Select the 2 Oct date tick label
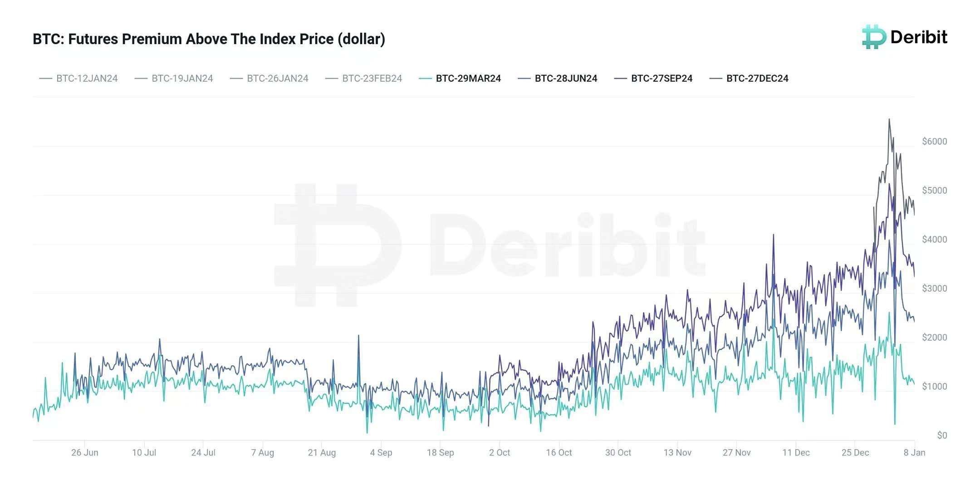980x490 pixels. click(500, 453)
